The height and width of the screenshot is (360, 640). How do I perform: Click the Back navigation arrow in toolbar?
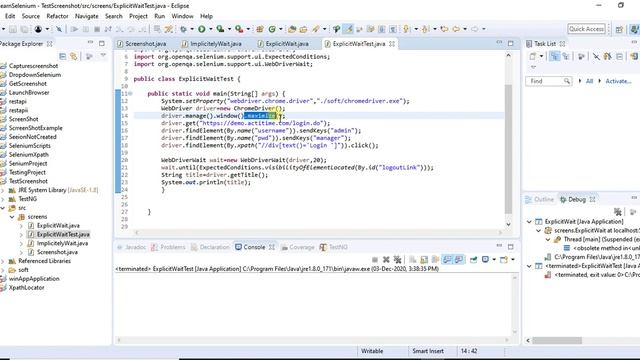click(456, 29)
